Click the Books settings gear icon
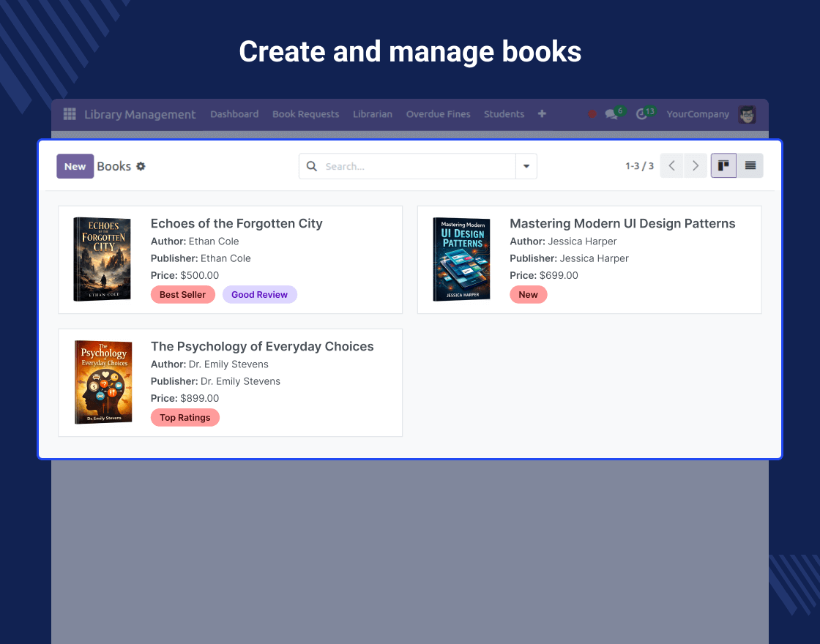The image size is (820, 644). [x=141, y=166]
